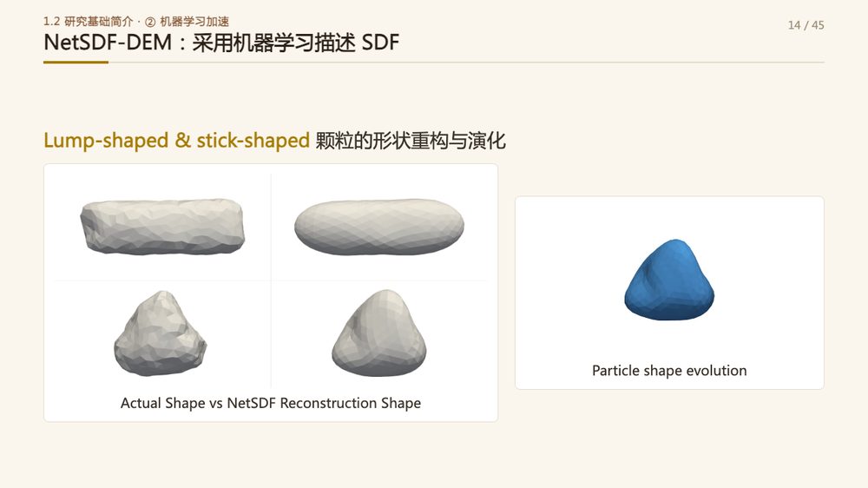Screen dimensions: 868x488
Task: Click the horizontal divider line under the header
Action: pos(434,62)
